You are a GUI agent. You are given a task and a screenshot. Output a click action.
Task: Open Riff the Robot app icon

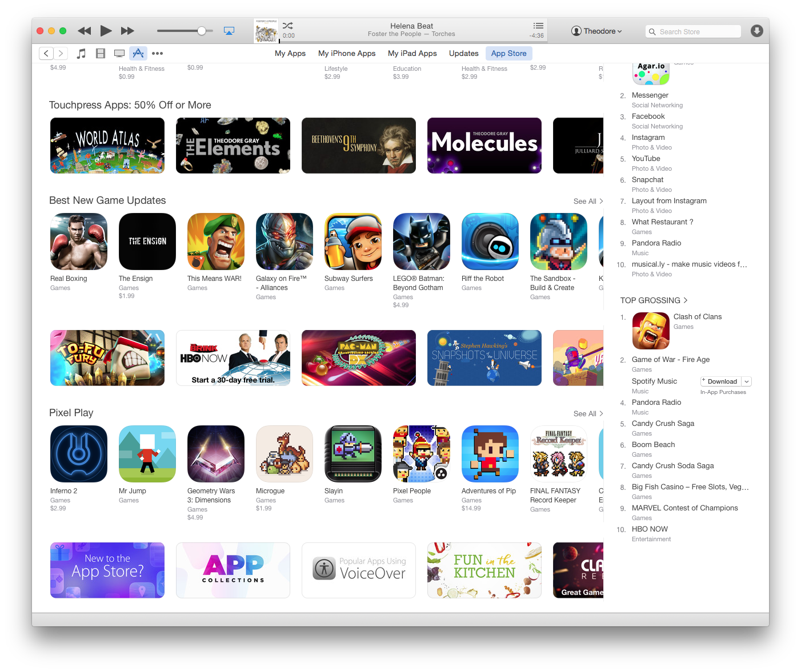pyautogui.click(x=490, y=242)
